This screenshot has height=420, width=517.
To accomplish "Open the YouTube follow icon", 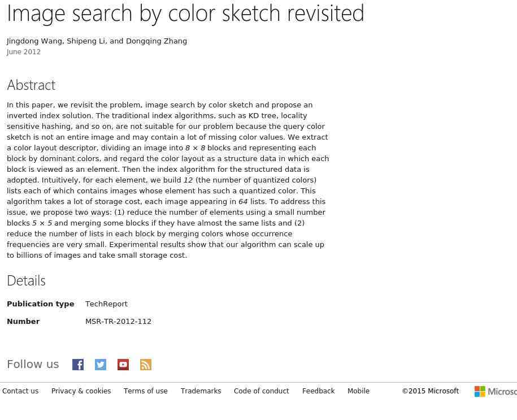I will point(123,365).
